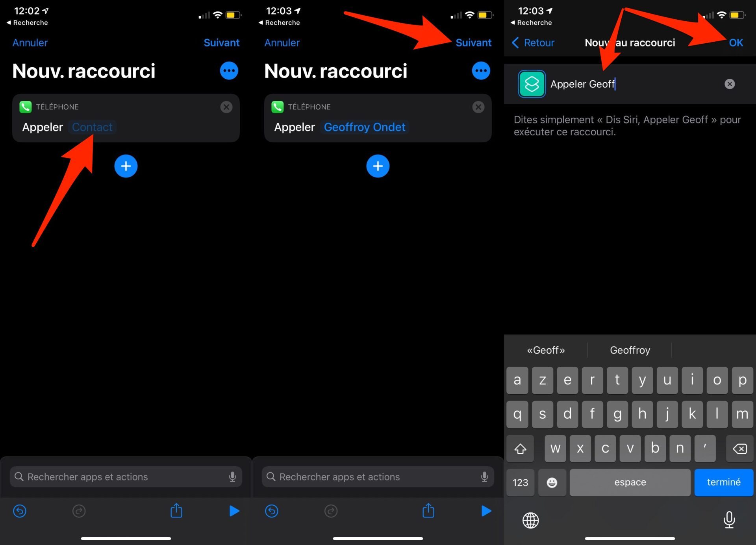
Task: Open more options circle in middle screen
Action: tap(481, 71)
